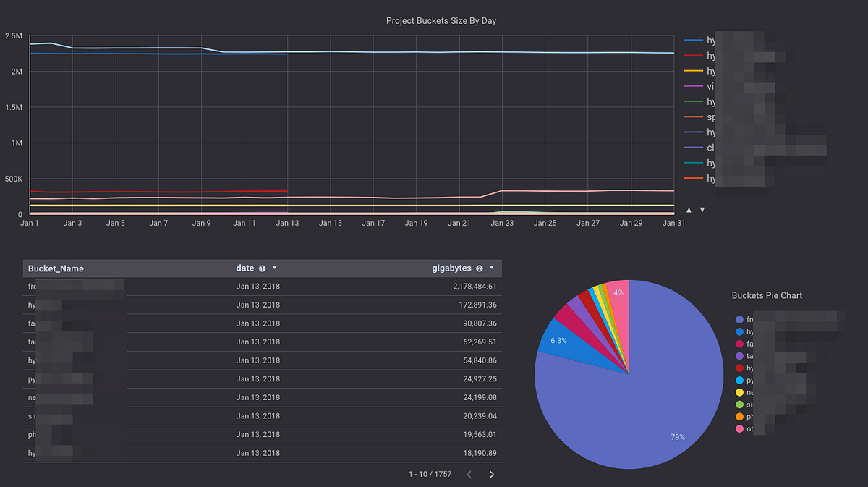Go to the next table page

(491, 474)
